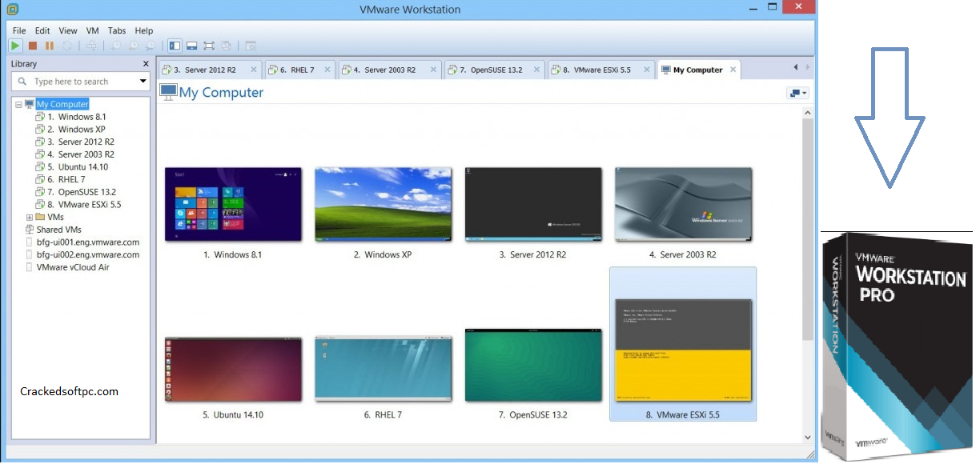Click the OpenSUSE 13.2 VM thumbnail
The width and height of the screenshot is (980, 464).
533,364
